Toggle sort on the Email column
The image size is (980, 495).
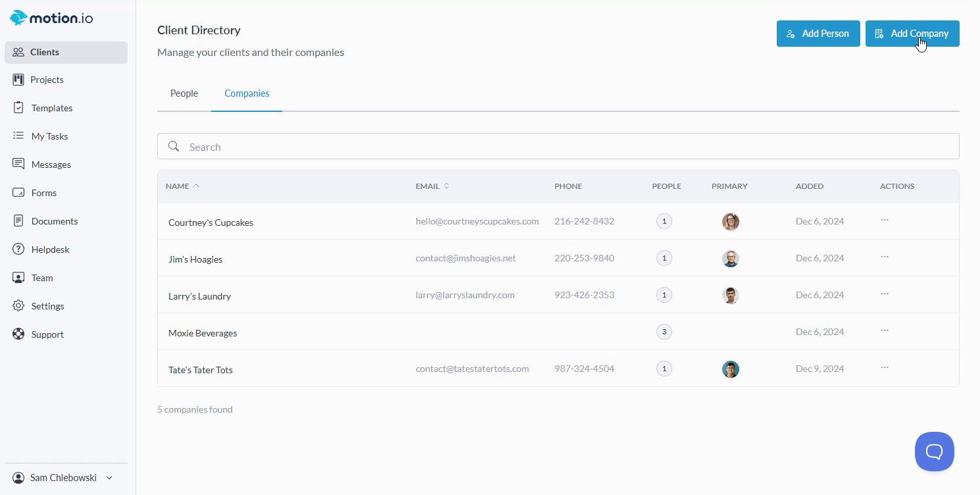tap(447, 186)
